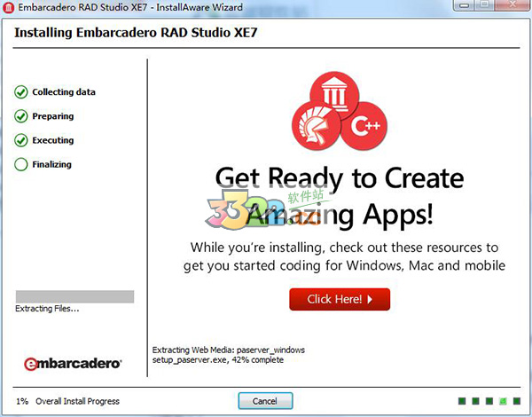
Task: Click the gray Extracting Files progress bar
Action: [74, 296]
